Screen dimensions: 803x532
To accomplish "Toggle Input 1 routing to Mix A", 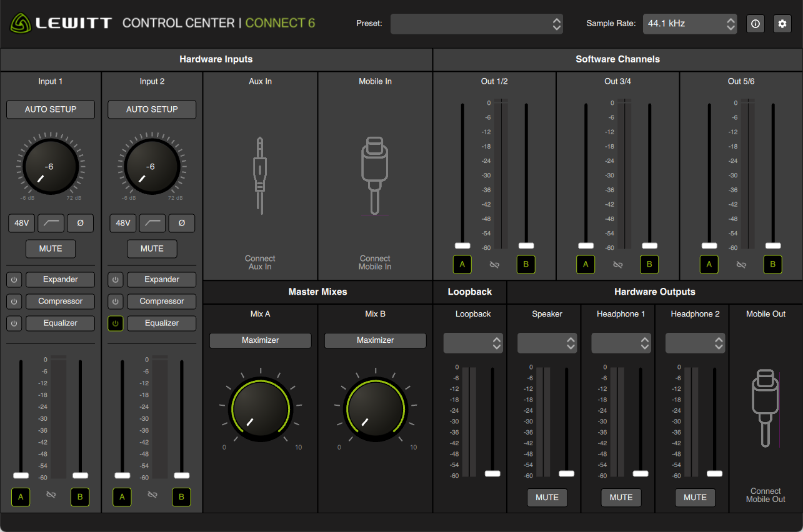I will tap(21, 497).
